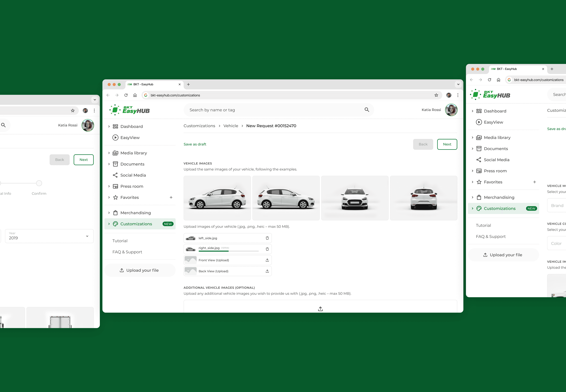
Task: Click plus icon next to Favorites
Action: (x=171, y=197)
